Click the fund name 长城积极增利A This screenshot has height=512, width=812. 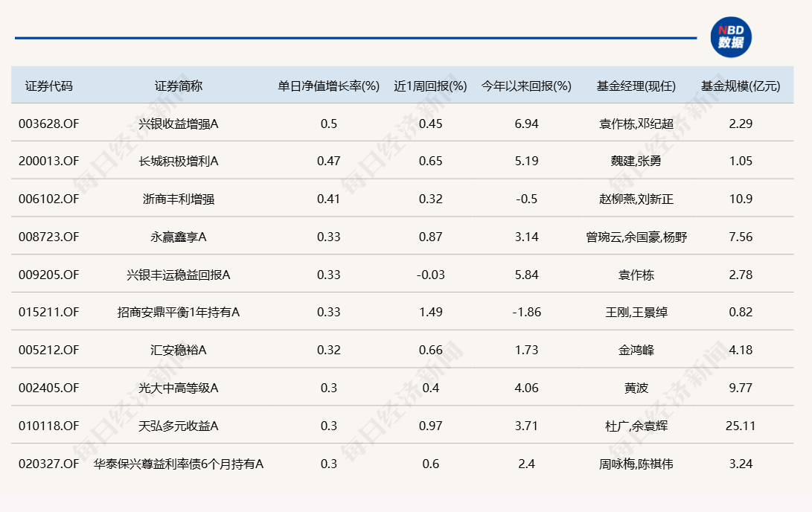(x=179, y=161)
